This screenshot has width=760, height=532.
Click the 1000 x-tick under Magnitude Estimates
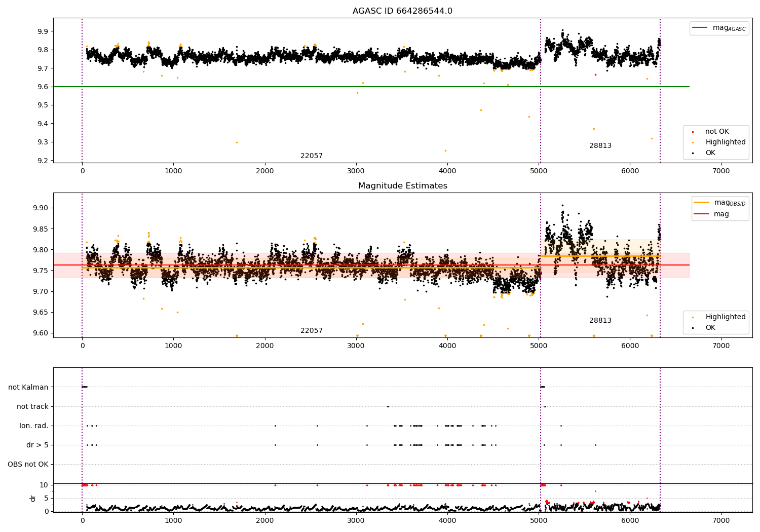[x=173, y=346]
